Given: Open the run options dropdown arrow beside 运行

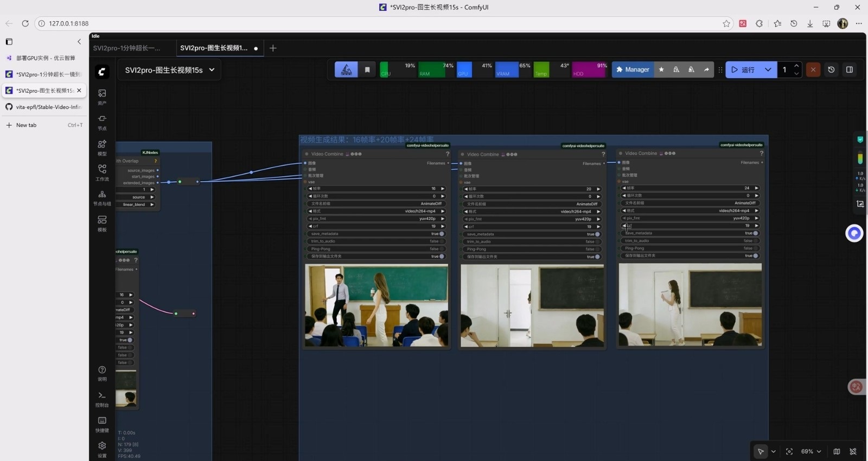Looking at the screenshot, I should 768,69.
